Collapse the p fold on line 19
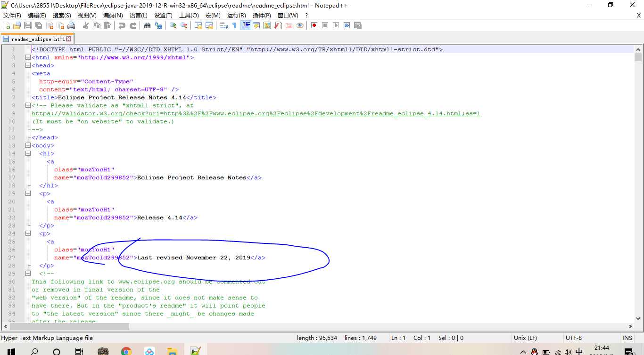644x355 pixels. pos(28,194)
